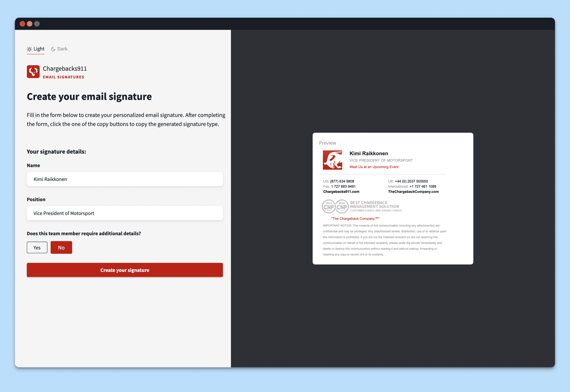Toggle the No button for additional details
570x392 pixels.
(x=61, y=247)
